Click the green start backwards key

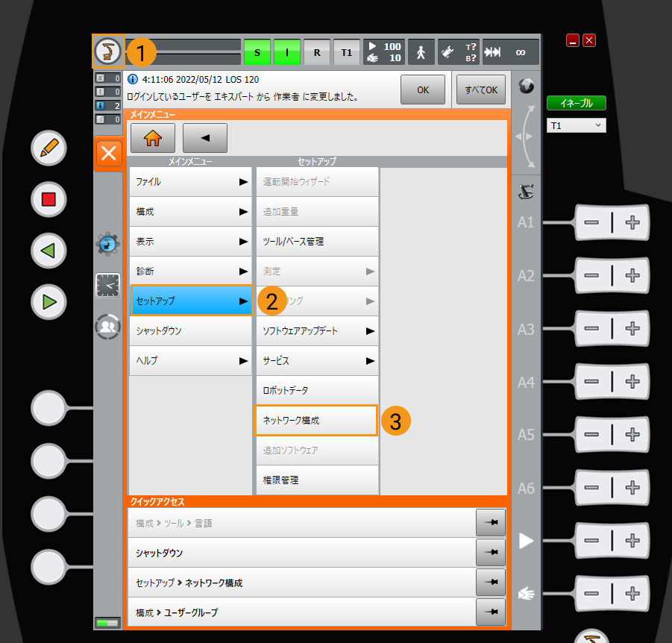48,251
